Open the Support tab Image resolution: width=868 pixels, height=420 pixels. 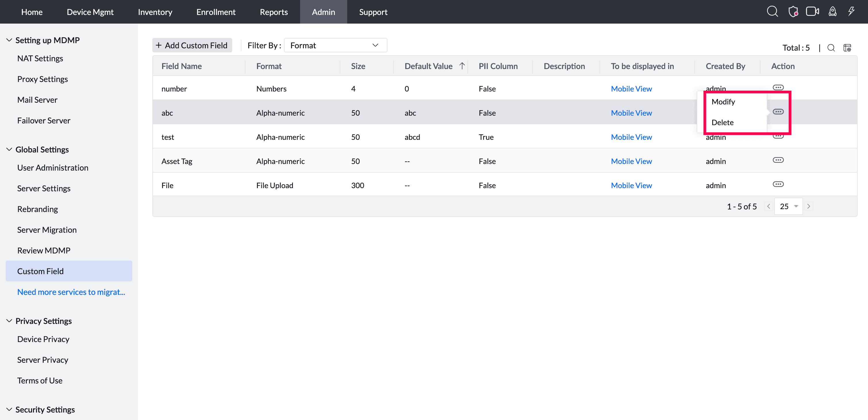point(373,12)
